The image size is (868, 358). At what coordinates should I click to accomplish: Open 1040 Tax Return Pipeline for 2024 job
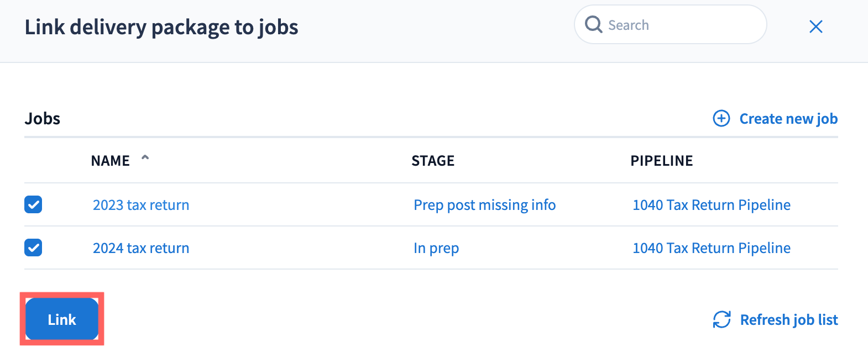711,248
